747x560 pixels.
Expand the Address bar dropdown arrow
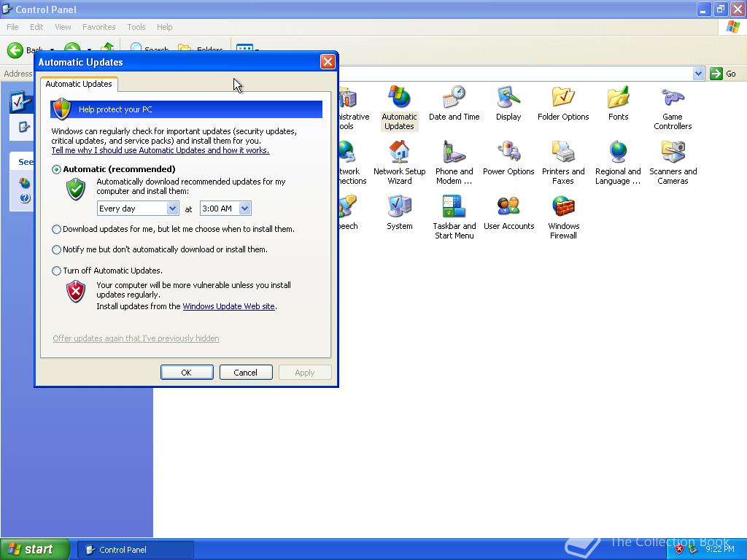point(698,74)
